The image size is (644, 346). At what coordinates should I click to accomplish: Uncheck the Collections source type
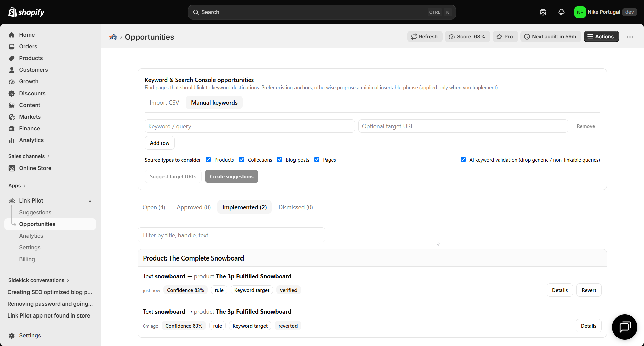pos(241,160)
